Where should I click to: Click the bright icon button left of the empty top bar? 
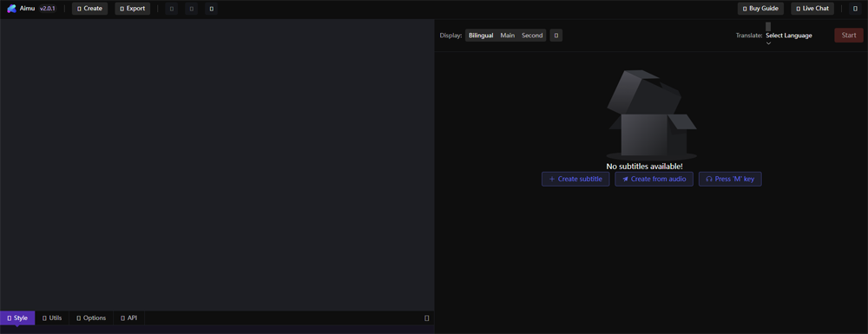click(x=212, y=9)
